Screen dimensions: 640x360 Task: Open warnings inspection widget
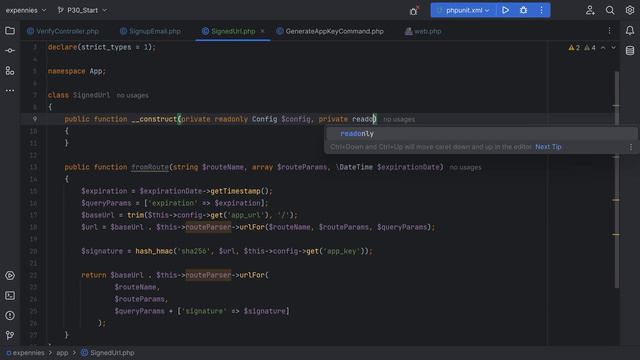(x=582, y=48)
